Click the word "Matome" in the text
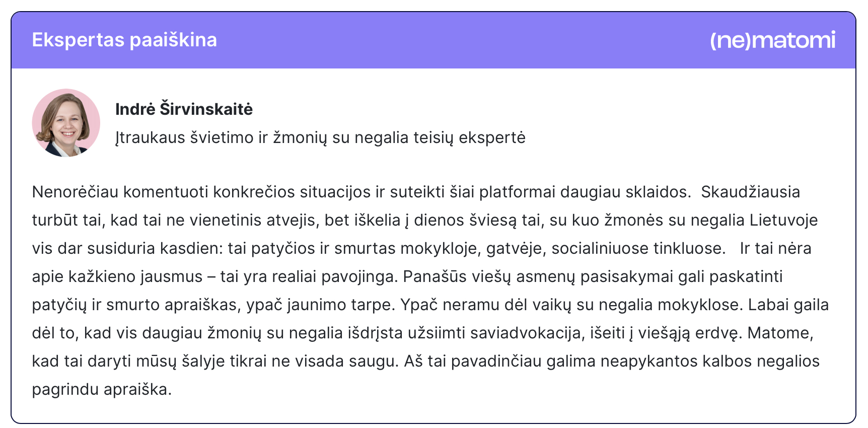868x428 pixels. click(779, 333)
